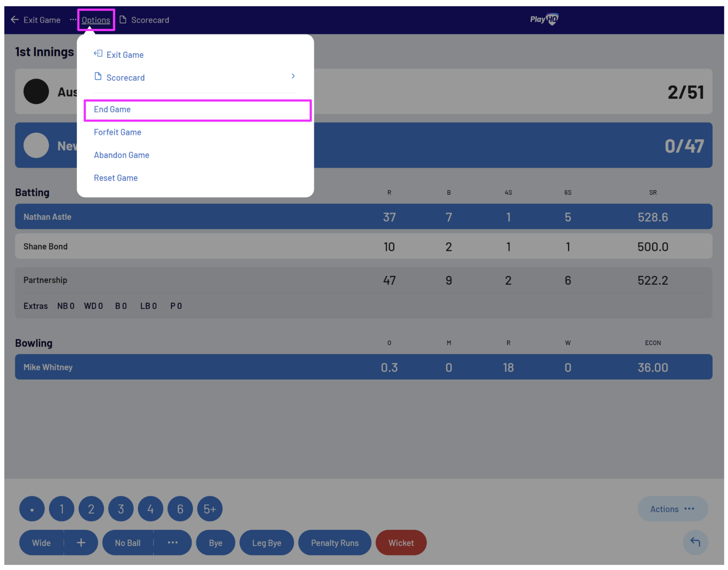Viewport: 728px width, 570px height.
Task: Click the PlayHQ logo
Action: tap(544, 19)
